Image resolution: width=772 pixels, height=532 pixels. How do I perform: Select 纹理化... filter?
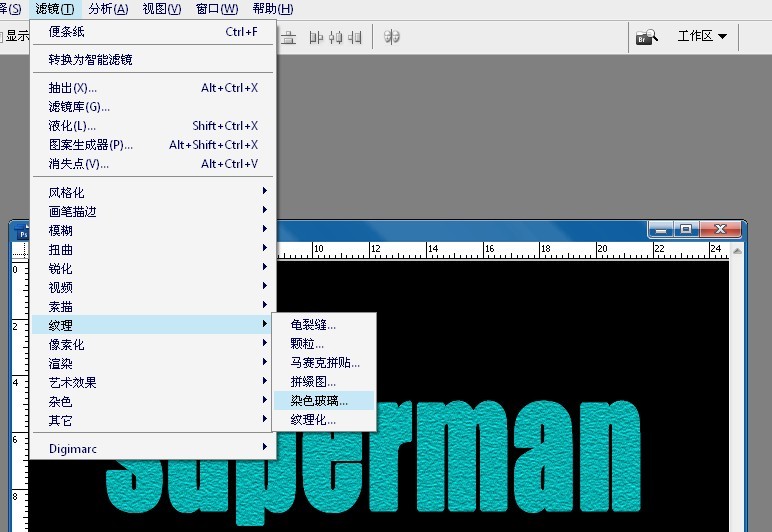coord(324,420)
